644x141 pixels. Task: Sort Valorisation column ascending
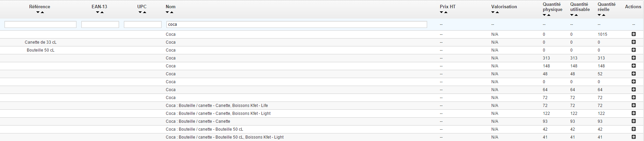pos(497,12)
